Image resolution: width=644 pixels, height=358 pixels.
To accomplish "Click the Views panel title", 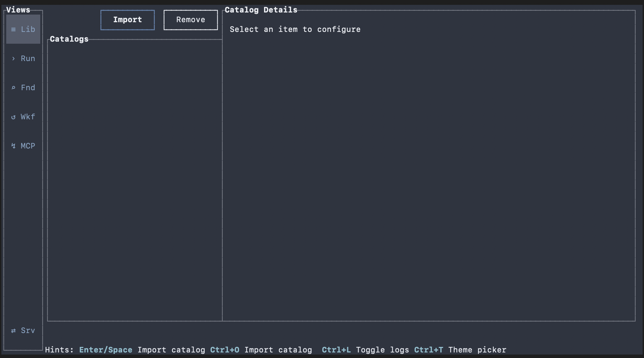I will pyautogui.click(x=18, y=10).
